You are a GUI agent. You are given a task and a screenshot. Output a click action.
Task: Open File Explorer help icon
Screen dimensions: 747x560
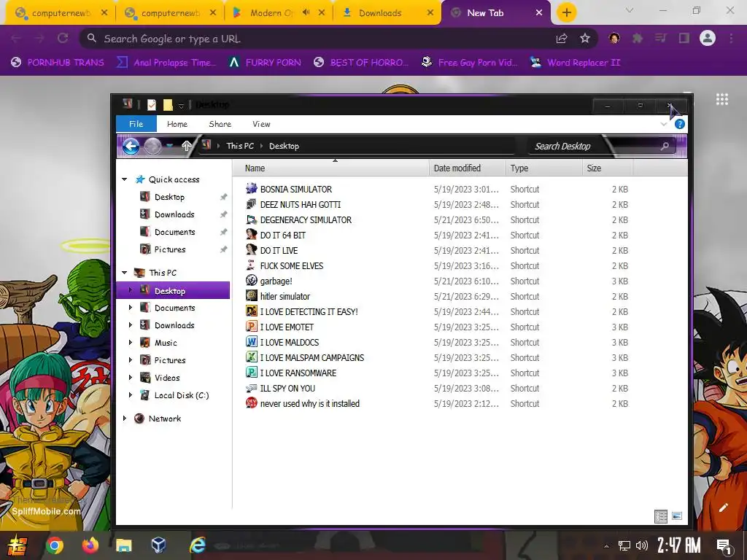[680, 124]
